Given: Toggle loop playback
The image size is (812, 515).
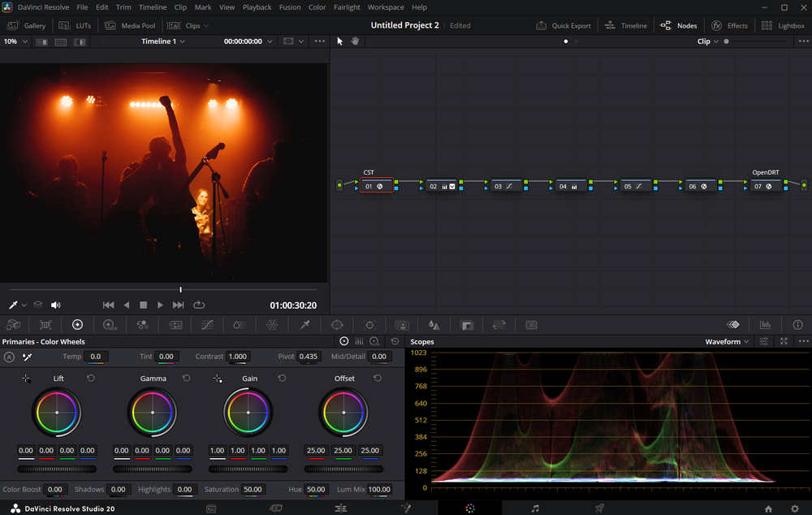Looking at the screenshot, I should click(x=199, y=305).
